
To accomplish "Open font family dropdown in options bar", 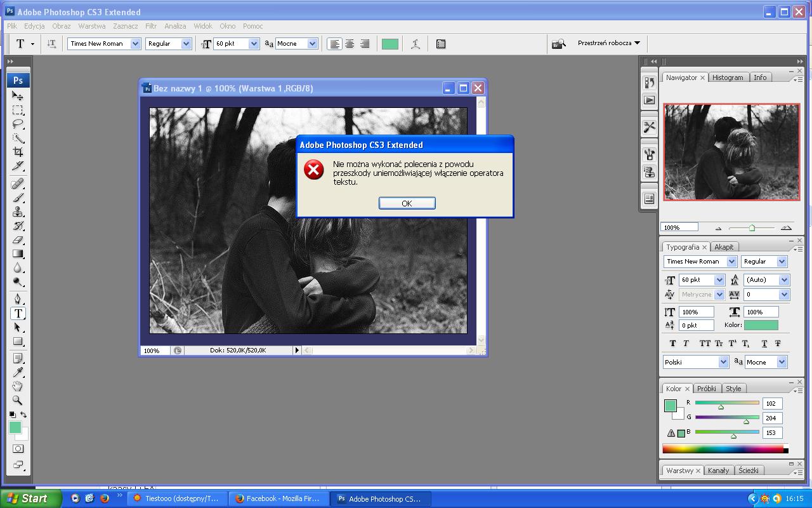I will point(135,44).
